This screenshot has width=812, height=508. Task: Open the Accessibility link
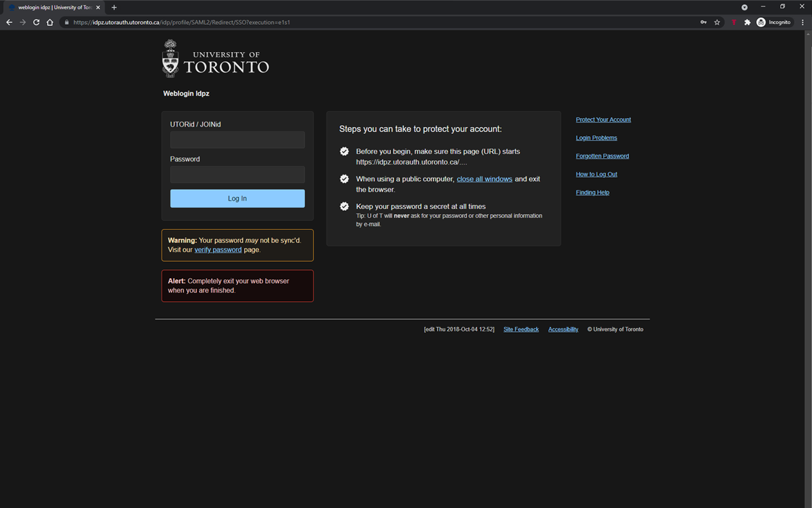pyautogui.click(x=563, y=330)
